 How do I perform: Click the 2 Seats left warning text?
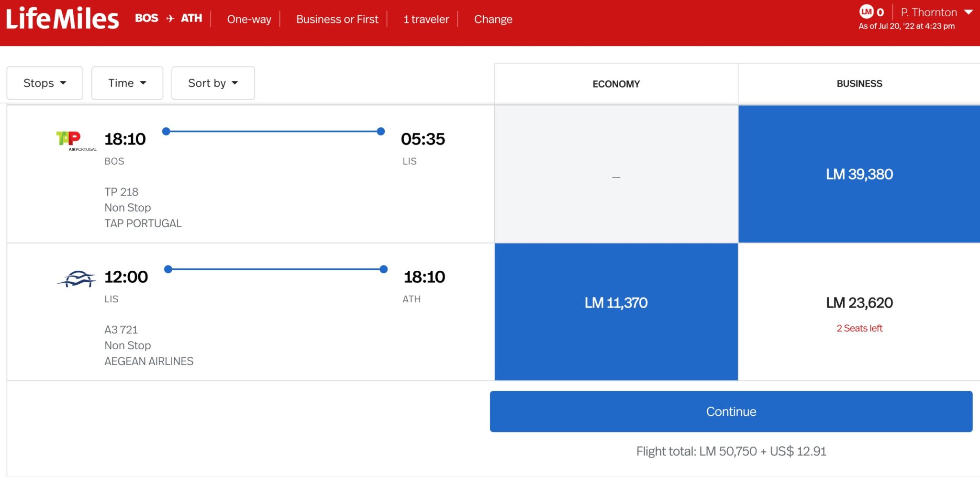click(859, 328)
